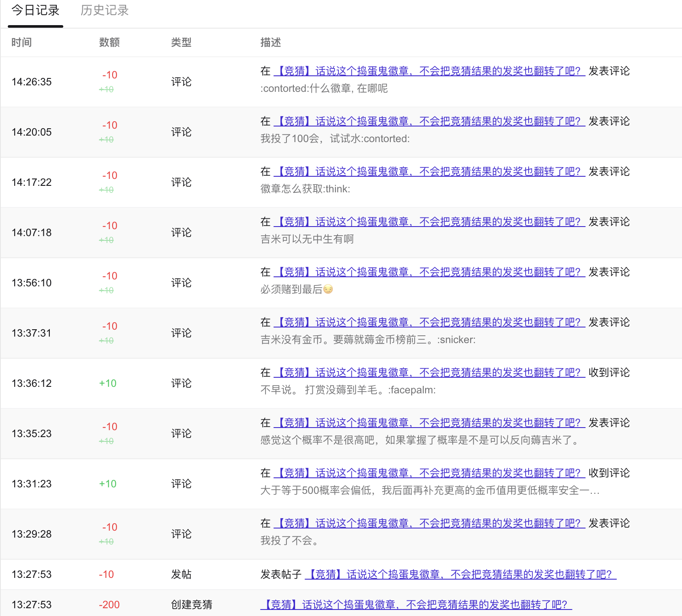The width and height of the screenshot is (682, 616).
Task: Click the 数额 column header
Action: tap(109, 42)
